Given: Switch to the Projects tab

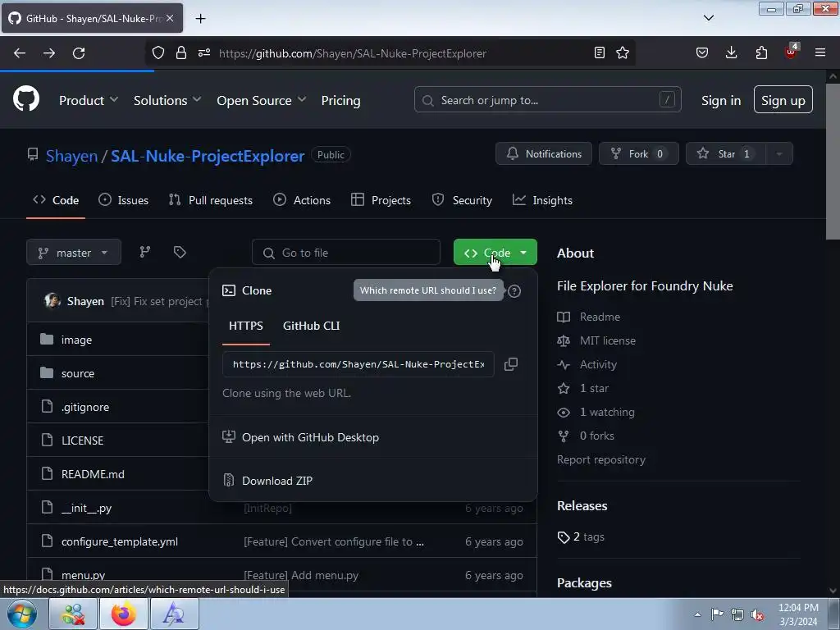Looking at the screenshot, I should [x=381, y=200].
